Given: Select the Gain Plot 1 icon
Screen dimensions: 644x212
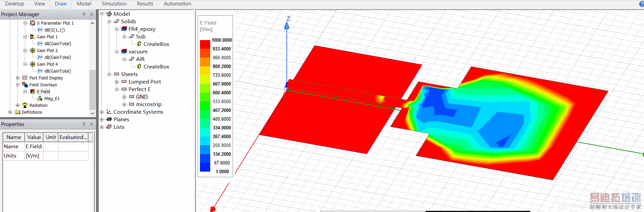Looking at the screenshot, I should (x=32, y=37).
